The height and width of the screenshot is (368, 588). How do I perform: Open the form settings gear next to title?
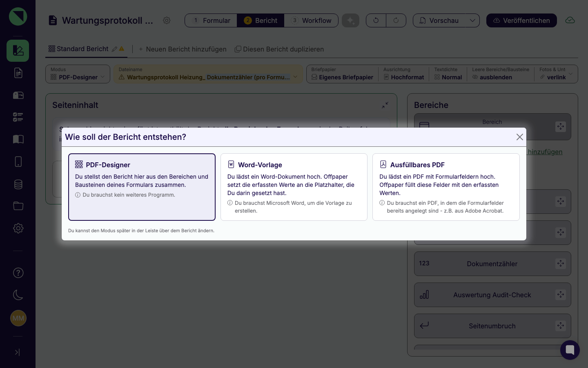tap(167, 20)
